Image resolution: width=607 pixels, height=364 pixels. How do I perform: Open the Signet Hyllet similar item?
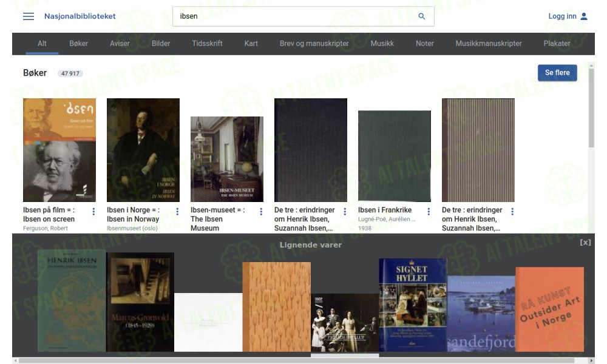(413, 305)
